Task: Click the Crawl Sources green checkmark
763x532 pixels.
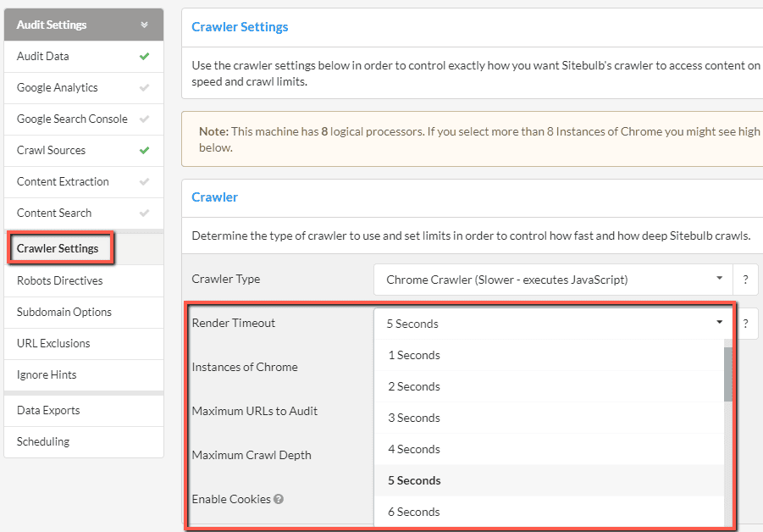Action: 145,151
